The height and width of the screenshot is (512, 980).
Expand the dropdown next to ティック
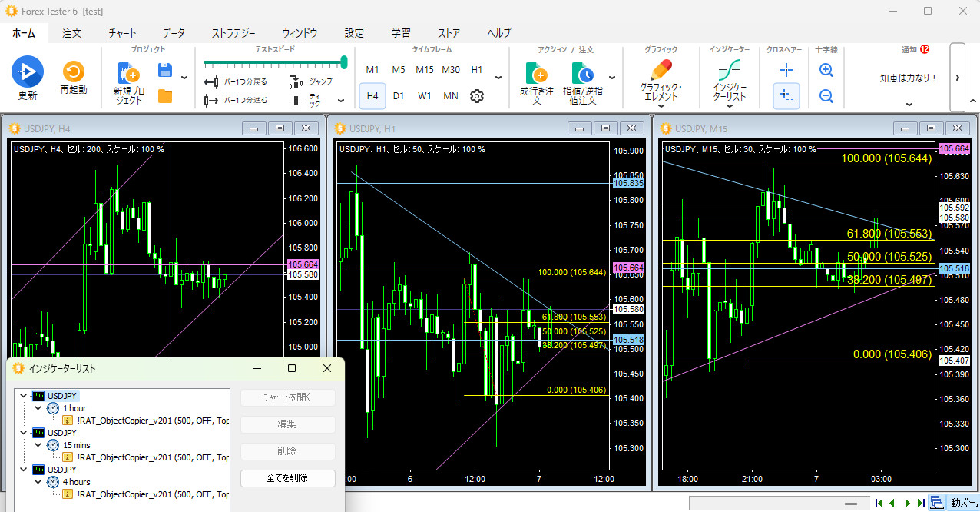(x=341, y=101)
